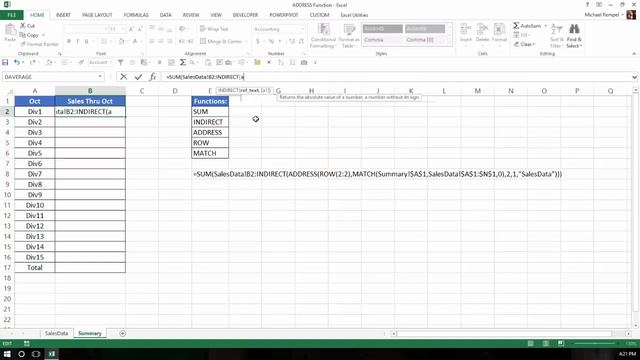Open the Clipboard dialog launcher

60,53
